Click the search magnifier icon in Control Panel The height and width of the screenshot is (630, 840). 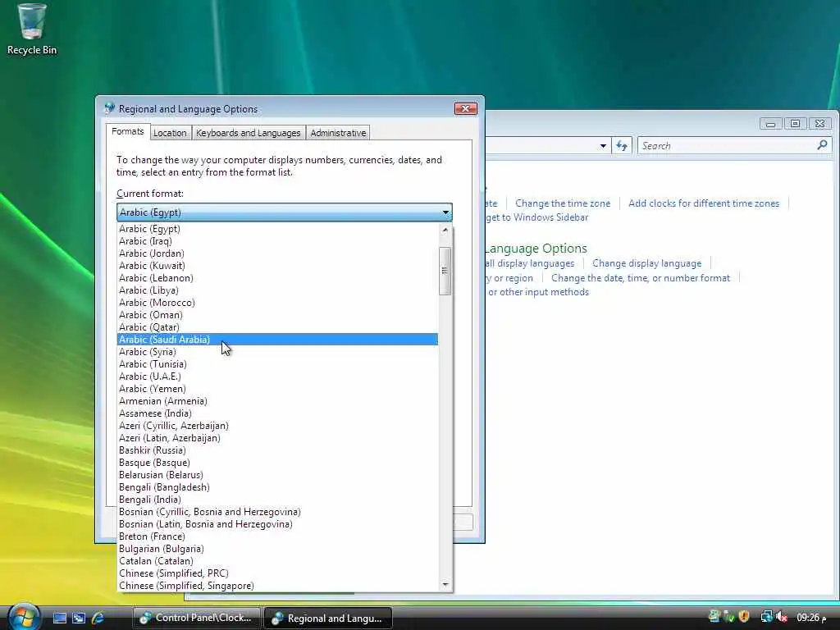pos(822,144)
